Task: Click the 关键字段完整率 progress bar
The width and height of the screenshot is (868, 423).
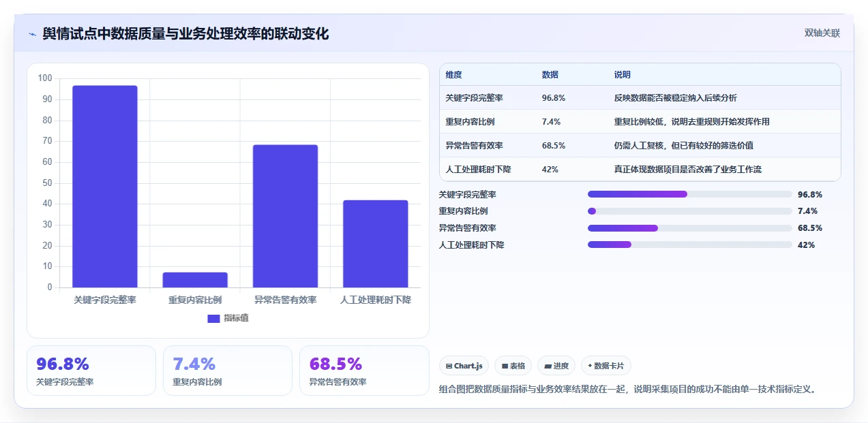Action: [690, 194]
